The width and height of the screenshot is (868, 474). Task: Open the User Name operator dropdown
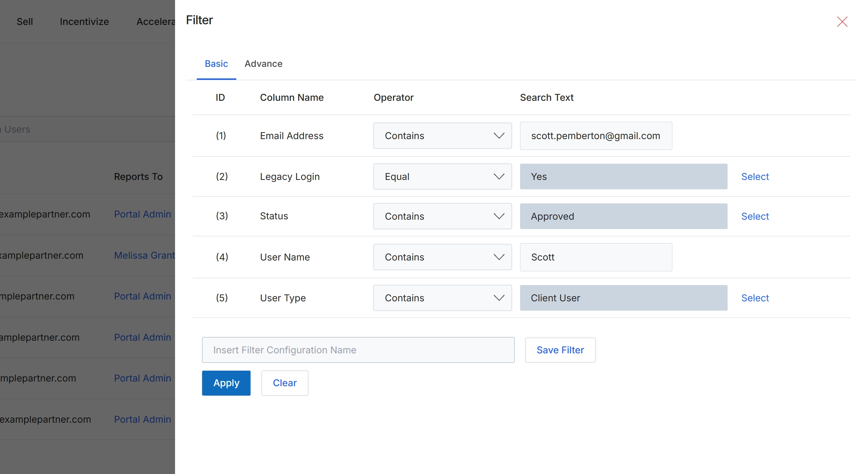442,257
